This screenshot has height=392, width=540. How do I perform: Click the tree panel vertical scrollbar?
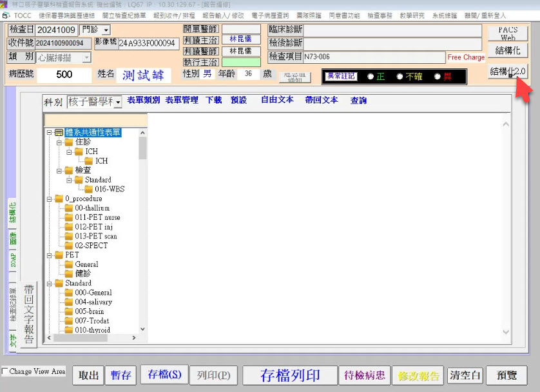[x=142, y=232]
